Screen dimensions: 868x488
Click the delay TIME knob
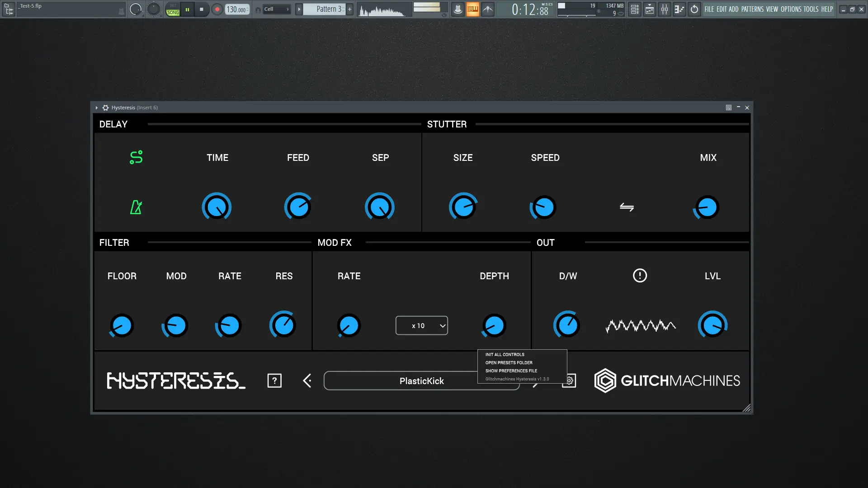click(217, 207)
